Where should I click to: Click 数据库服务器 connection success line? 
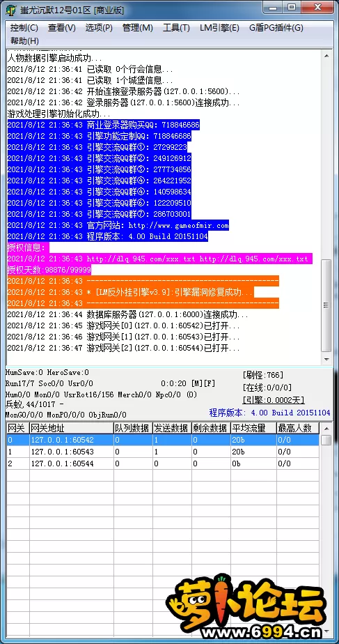127,315
